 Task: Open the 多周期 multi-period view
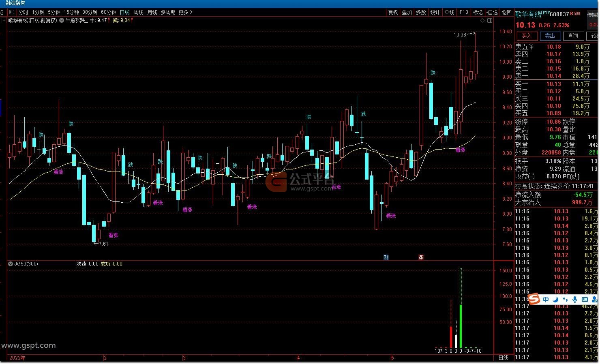coord(168,12)
